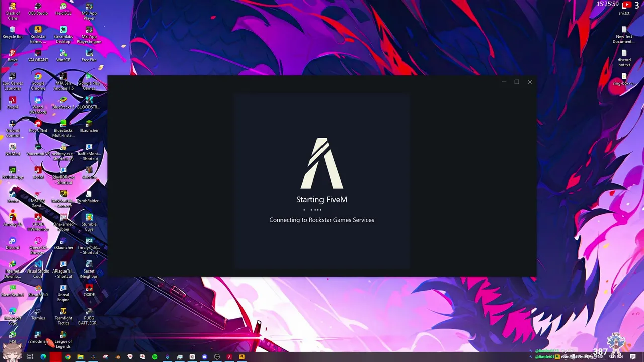
Task: Open Microsoft Edge from the taskbar
Action: pyautogui.click(x=43, y=357)
